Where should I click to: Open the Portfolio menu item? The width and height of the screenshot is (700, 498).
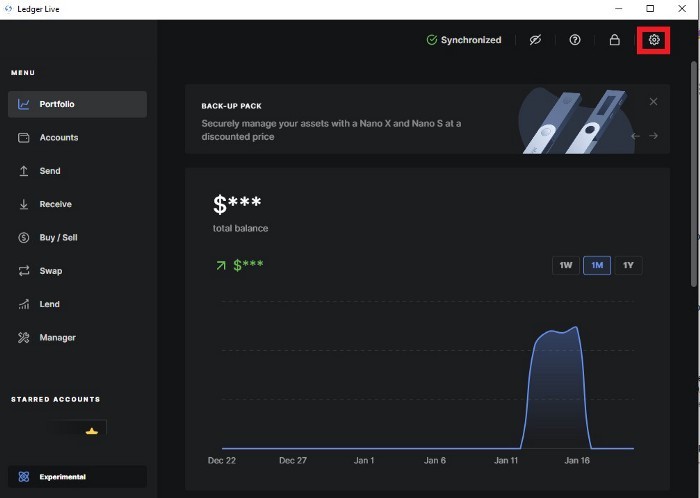(77, 104)
